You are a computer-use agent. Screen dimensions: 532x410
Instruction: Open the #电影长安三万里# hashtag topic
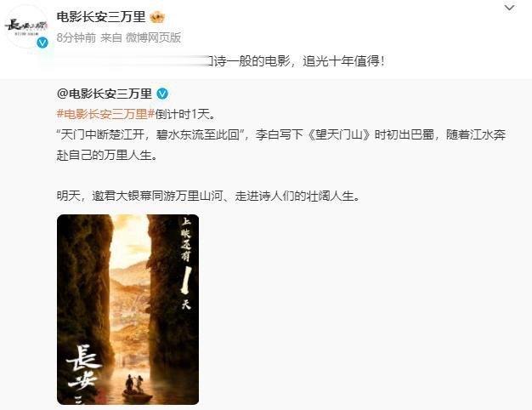point(105,114)
